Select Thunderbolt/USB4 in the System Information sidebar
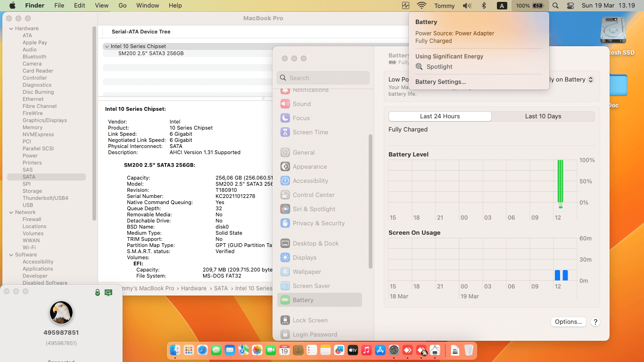This screenshot has height=362, width=644. [45, 198]
